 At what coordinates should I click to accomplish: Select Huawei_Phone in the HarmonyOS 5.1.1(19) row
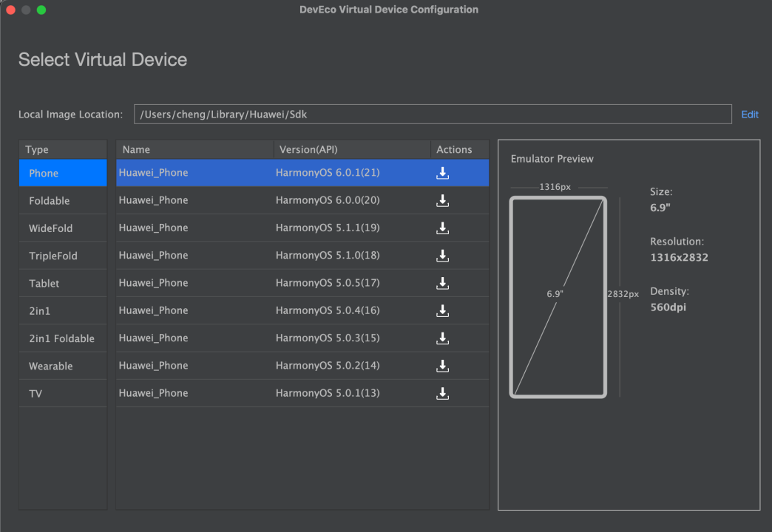point(153,228)
